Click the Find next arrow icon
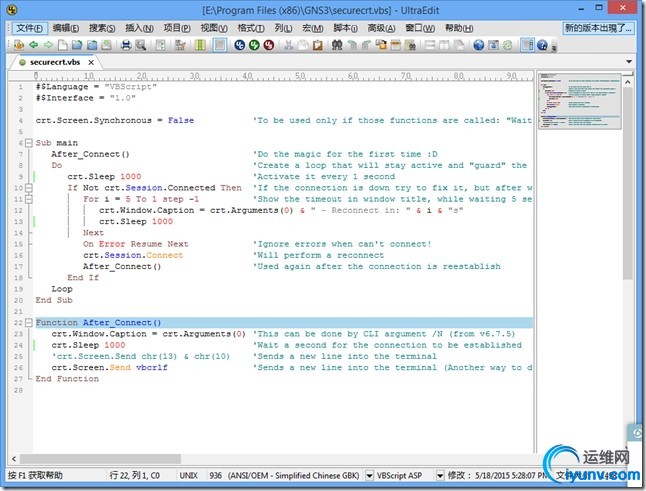The height and width of the screenshot is (491, 646). pyautogui.click(x=366, y=44)
